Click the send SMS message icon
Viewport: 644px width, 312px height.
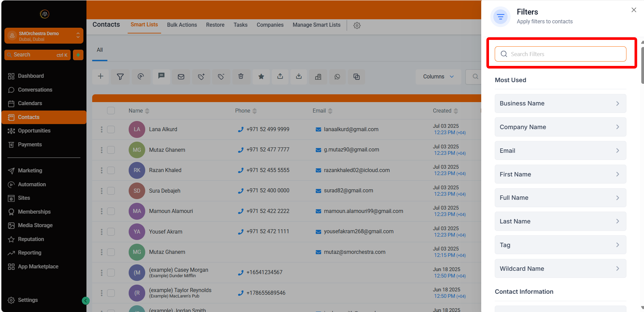pyautogui.click(x=161, y=76)
